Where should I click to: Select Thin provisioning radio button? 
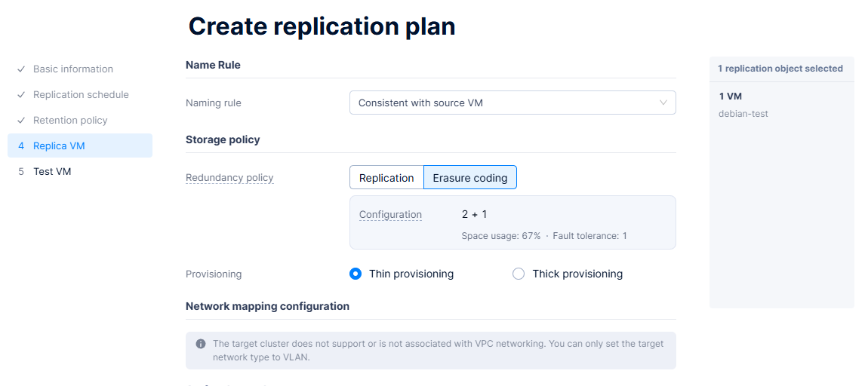click(x=356, y=274)
